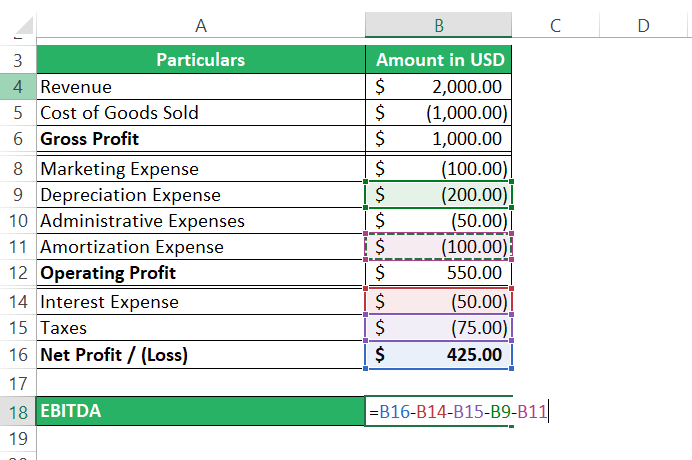This screenshot has width=692, height=460.
Task: Select column A header
Action: [x=200, y=25]
